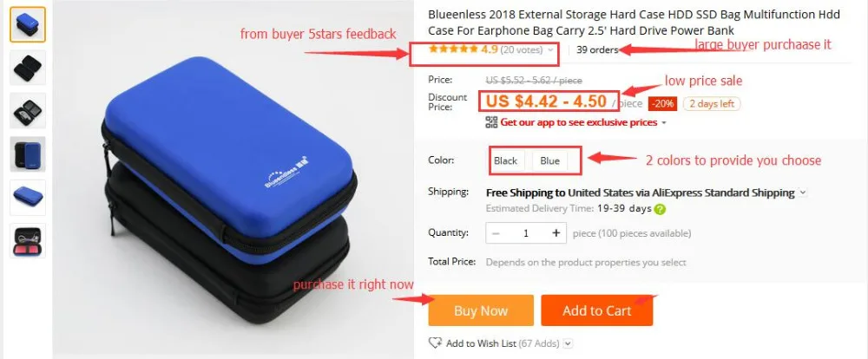Click the QR code app icon
The image size is (868, 359).
(491, 122)
